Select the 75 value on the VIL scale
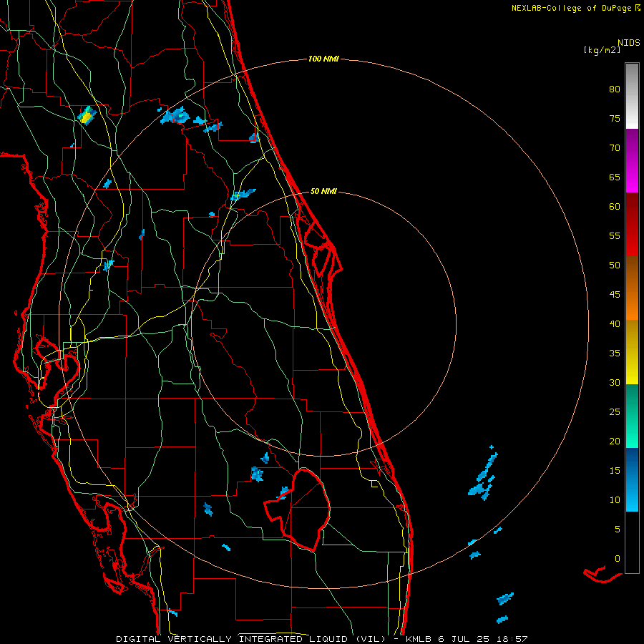644x644 pixels. [615, 118]
